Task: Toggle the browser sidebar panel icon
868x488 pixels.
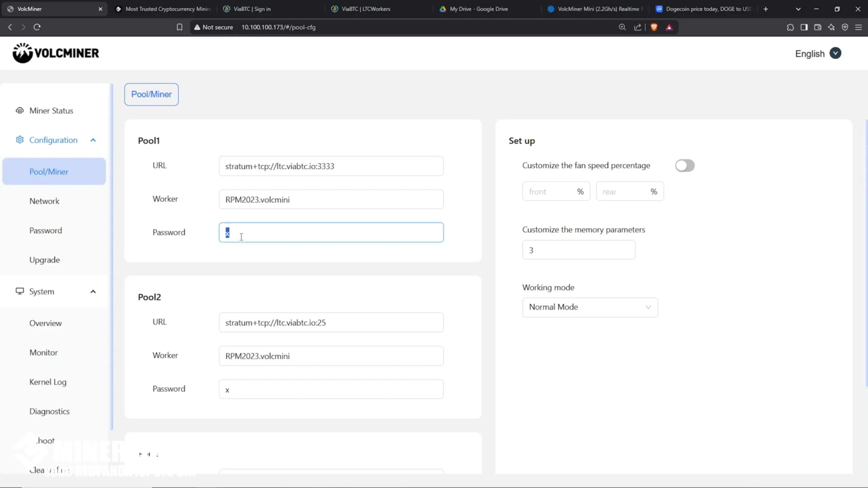Action: 804,27
